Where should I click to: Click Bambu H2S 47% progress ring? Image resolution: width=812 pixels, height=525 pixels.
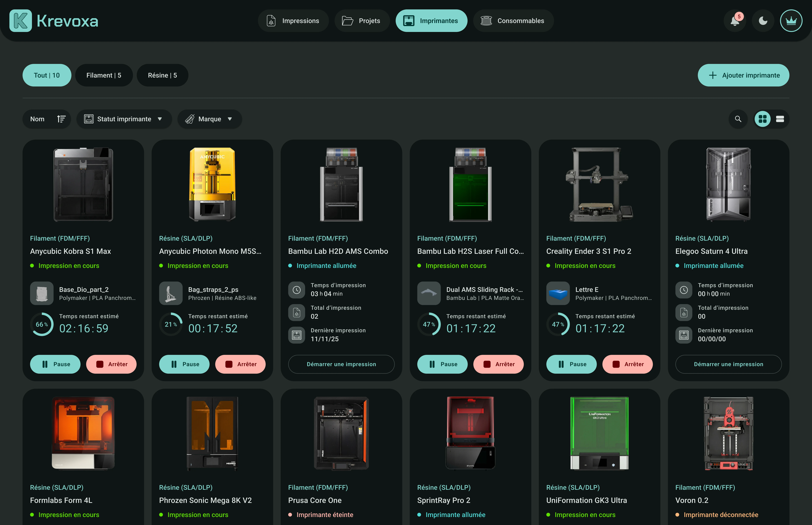pyautogui.click(x=429, y=324)
